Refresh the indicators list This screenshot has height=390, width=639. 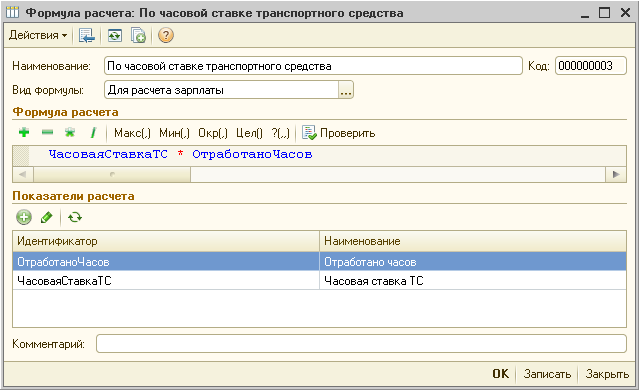click(75, 217)
